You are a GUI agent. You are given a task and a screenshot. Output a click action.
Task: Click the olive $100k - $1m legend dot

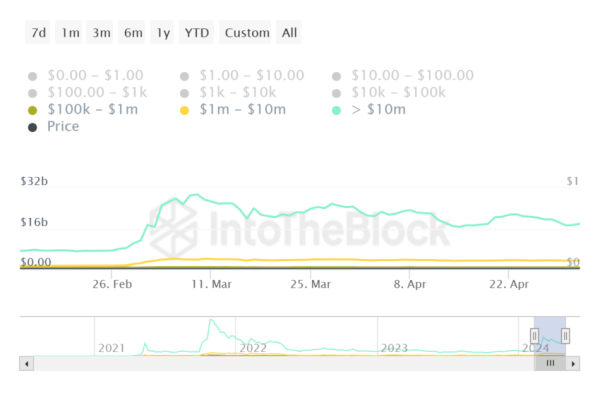[x=33, y=109]
